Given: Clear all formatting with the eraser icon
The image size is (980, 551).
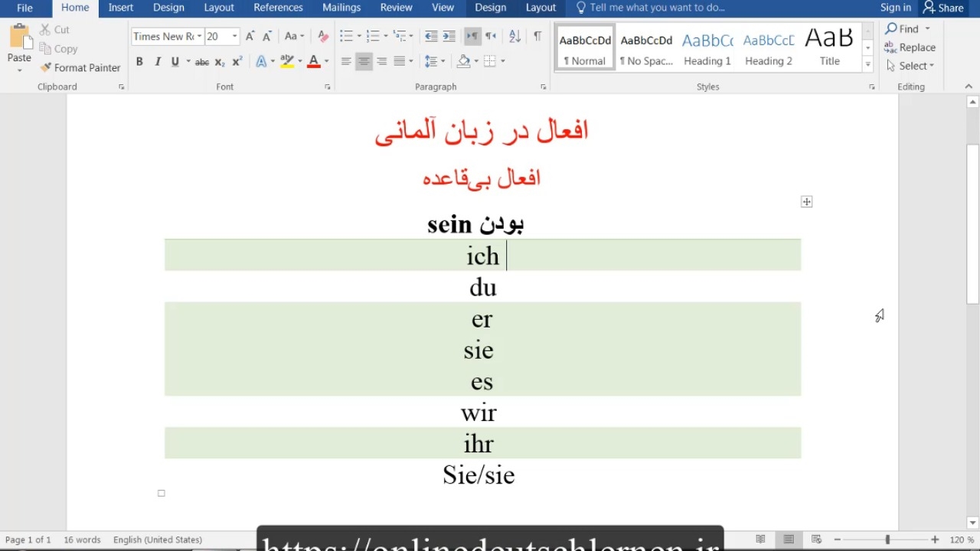Looking at the screenshot, I should tap(323, 36).
